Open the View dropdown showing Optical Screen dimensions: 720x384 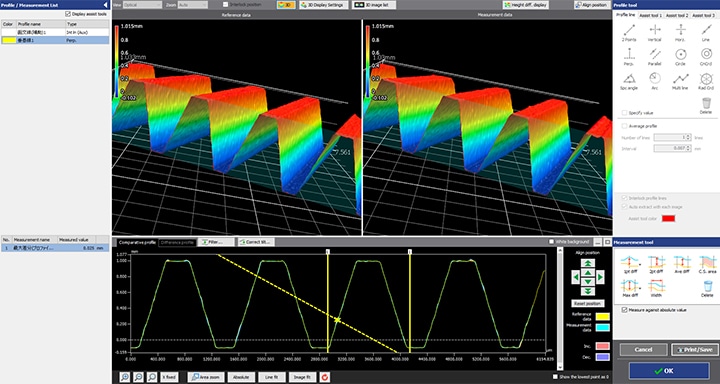pyautogui.click(x=142, y=5)
